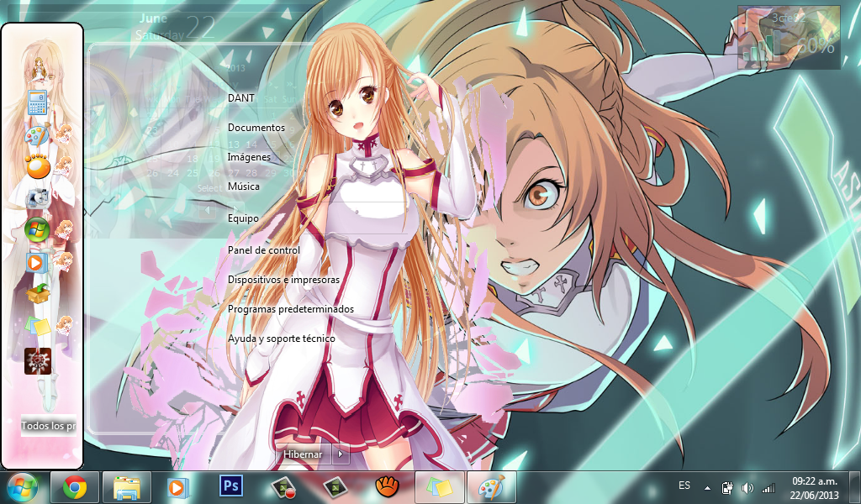Open Documentos from the Start menu
This screenshot has height=504, width=861.
256,128
